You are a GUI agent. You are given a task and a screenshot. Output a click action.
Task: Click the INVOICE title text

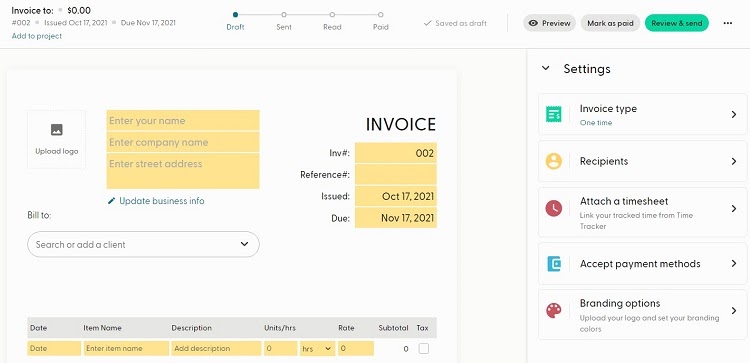click(x=401, y=124)
